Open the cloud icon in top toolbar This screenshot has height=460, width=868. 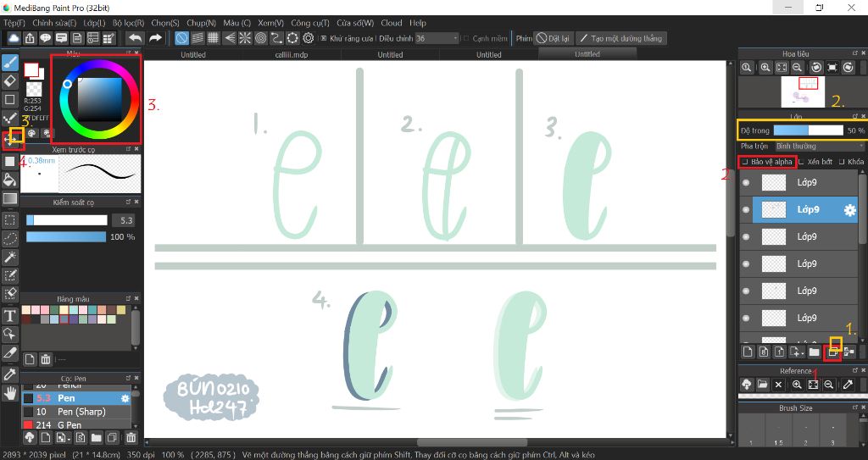tap(14, 37)
